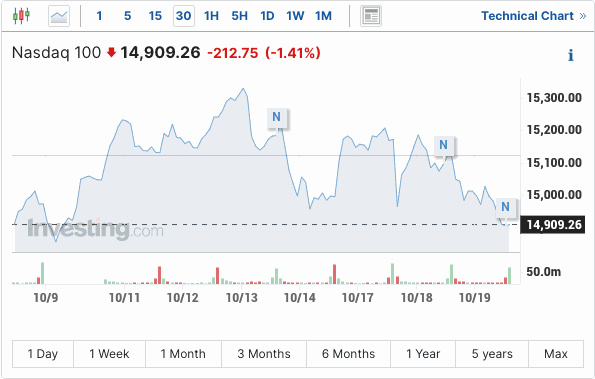Click the red down arrow beside price

point(111,52)
